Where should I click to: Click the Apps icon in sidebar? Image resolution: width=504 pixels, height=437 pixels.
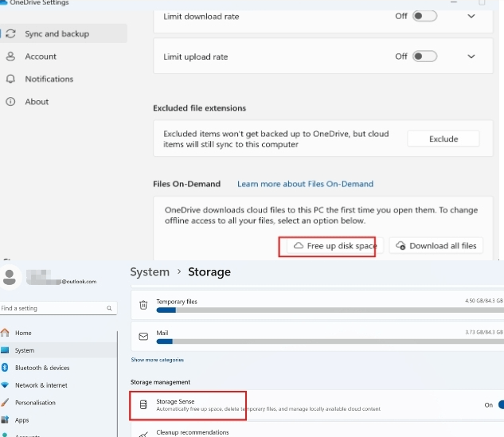(x=5, y=419)
